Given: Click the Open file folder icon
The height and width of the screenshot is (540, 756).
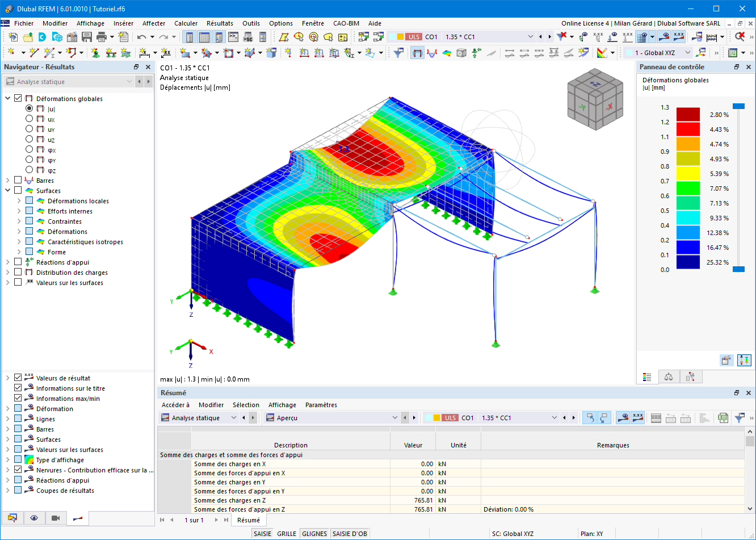Looking at the screenshot, I should [x=28, y=37].
